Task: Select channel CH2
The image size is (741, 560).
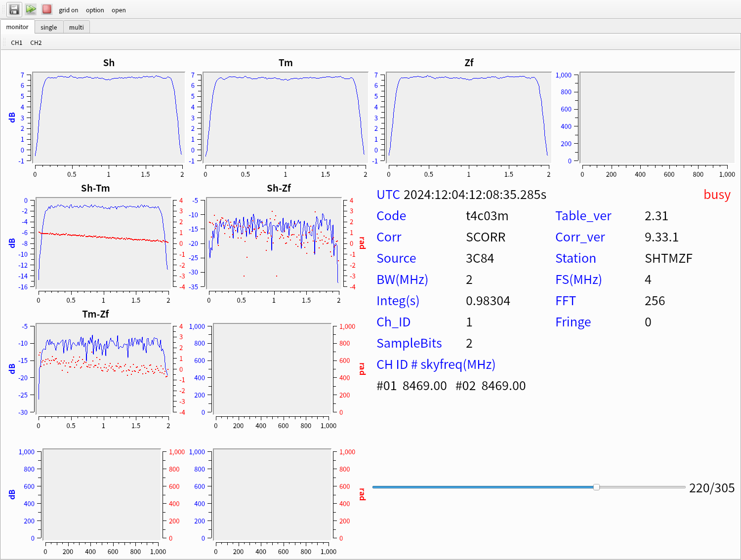Action: pos(36,43)
